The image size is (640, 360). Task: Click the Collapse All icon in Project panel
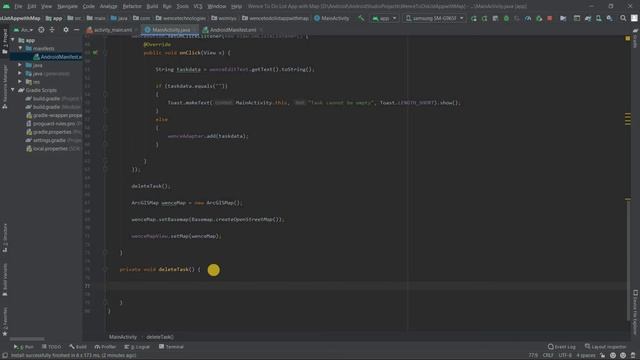pos(52,30)
